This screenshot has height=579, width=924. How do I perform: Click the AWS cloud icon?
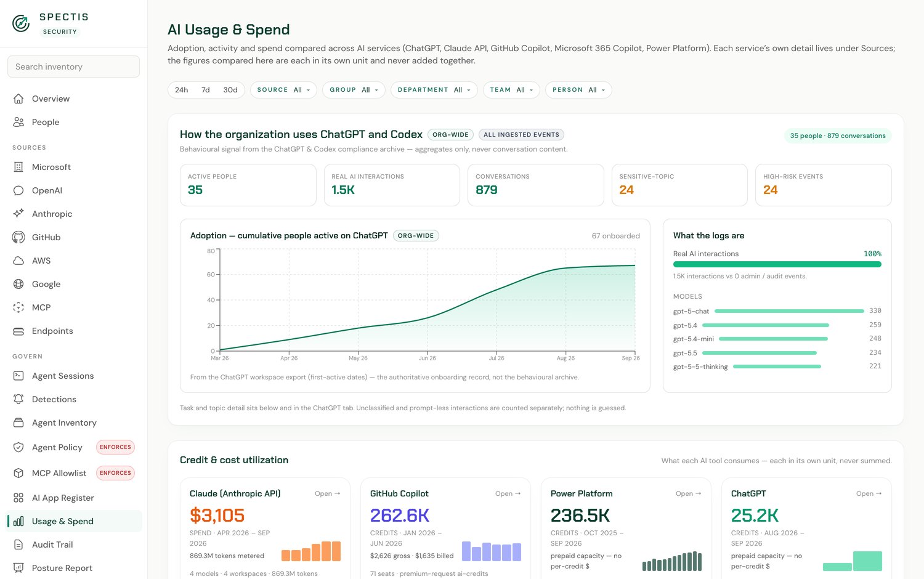click(18, 261)
